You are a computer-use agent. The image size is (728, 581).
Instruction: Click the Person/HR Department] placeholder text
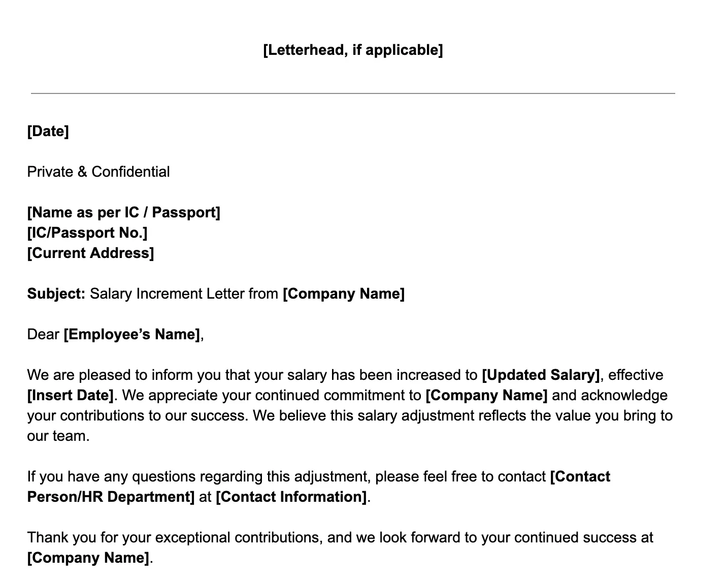(x=111, y=497)
